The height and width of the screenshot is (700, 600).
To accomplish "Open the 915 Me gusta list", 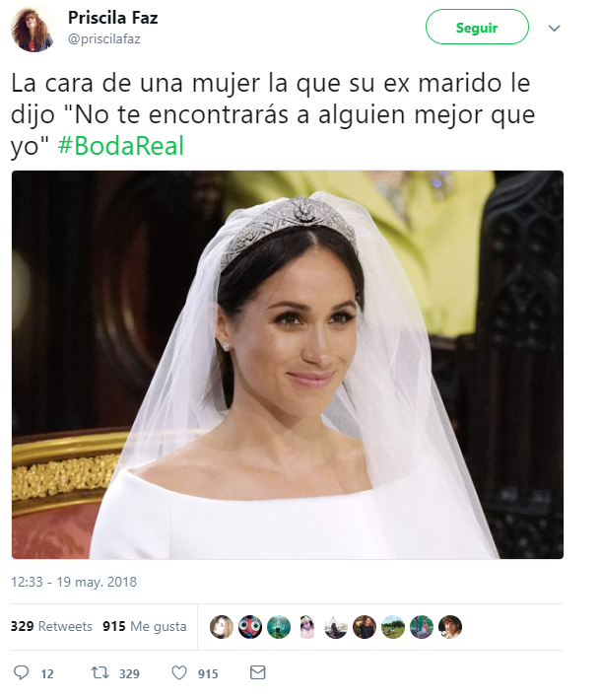I will coord(144,626).
